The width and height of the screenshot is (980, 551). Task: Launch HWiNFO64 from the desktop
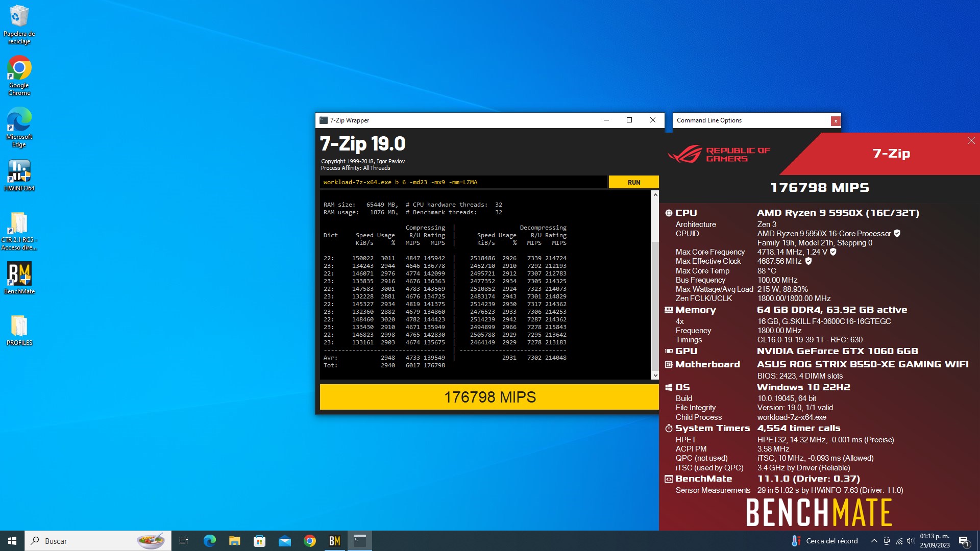19,175
